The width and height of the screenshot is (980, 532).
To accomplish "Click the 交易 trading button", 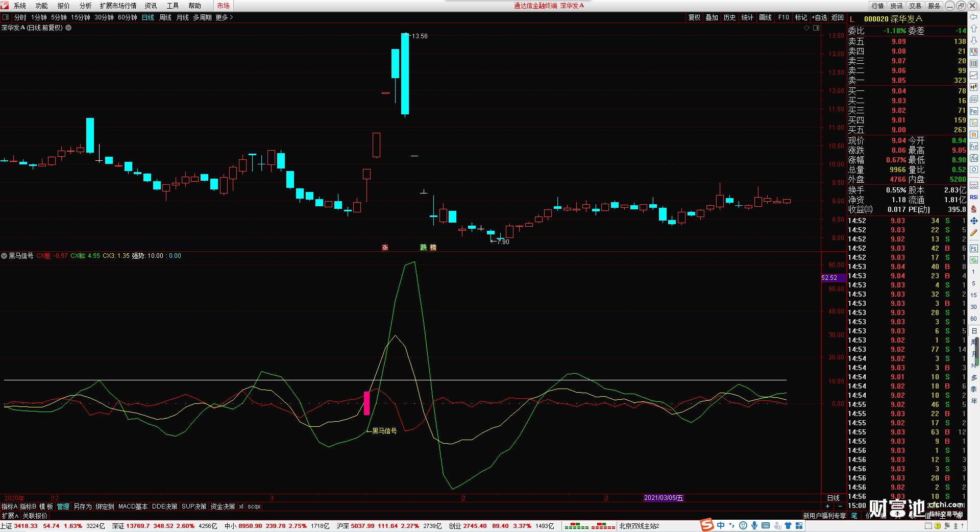I will (915, 6).
